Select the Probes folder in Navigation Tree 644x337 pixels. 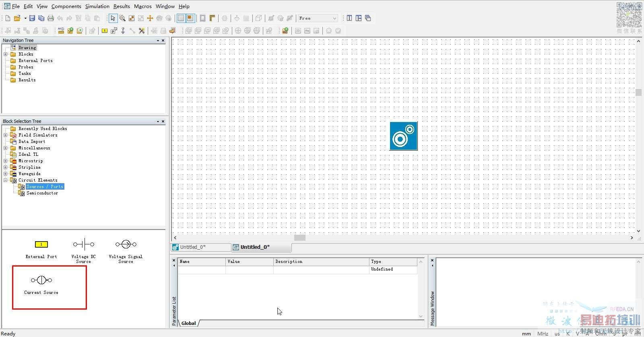26,67
